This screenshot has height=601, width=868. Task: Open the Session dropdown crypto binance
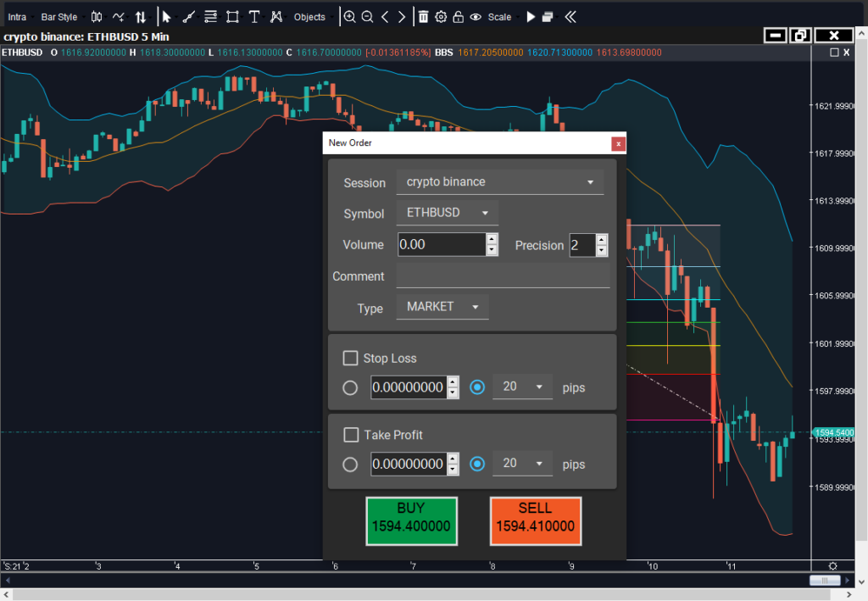pyautogui.click(x=500, y=182)
